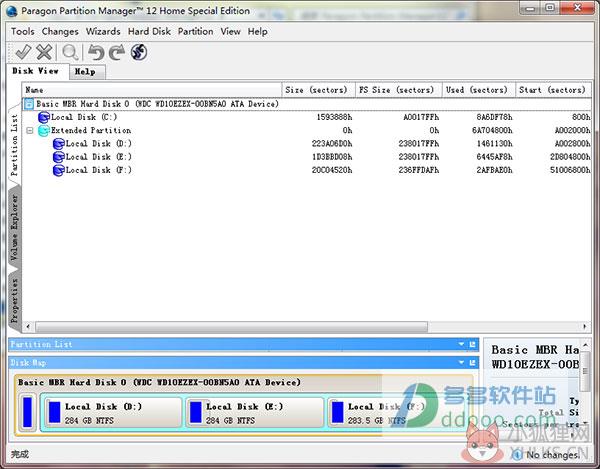Click the Local Disk (F:) list icon
The width and height of the screenshot is (600, 469).
(59, 170)
